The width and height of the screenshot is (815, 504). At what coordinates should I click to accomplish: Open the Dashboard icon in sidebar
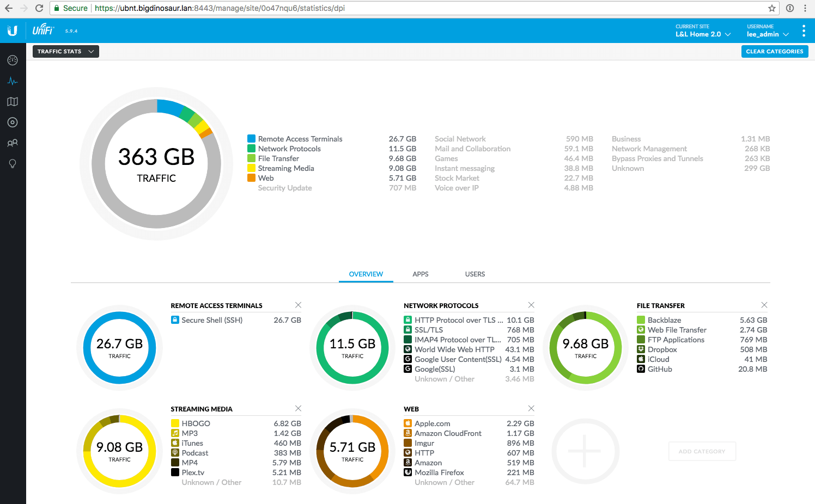[x=13, y=60]
